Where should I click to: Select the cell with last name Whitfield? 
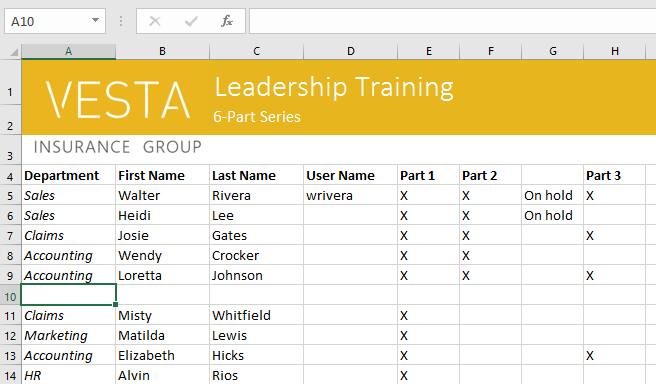[x=256, y=315]
